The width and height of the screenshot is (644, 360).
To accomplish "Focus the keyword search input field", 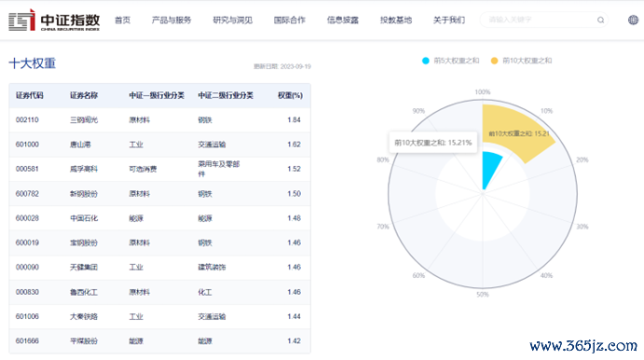I will coord(539,20).
